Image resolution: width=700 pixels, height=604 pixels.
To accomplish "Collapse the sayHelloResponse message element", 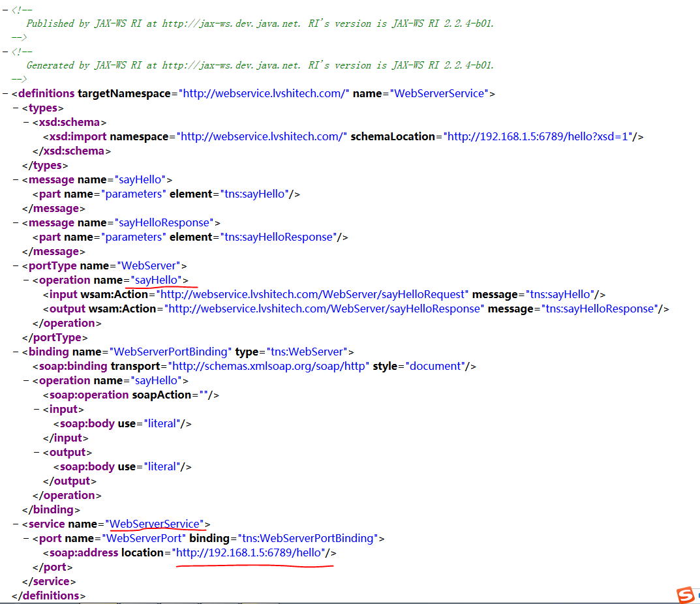I will point(16,223).
